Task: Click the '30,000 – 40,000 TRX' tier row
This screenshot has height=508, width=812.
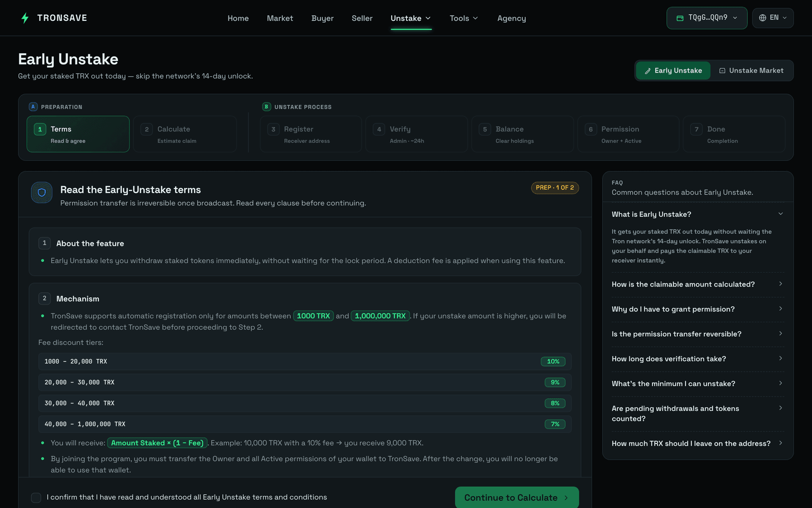Action: (305, 403)
